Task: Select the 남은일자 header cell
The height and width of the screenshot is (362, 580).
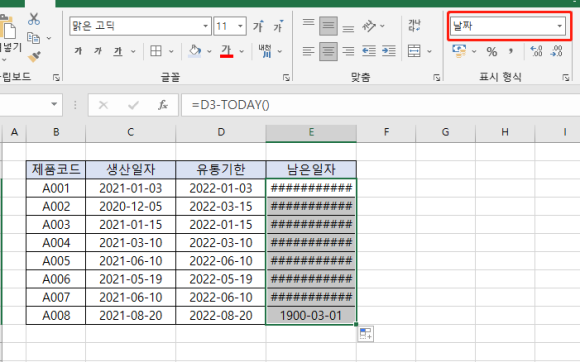Action: [x=311, y=170]
